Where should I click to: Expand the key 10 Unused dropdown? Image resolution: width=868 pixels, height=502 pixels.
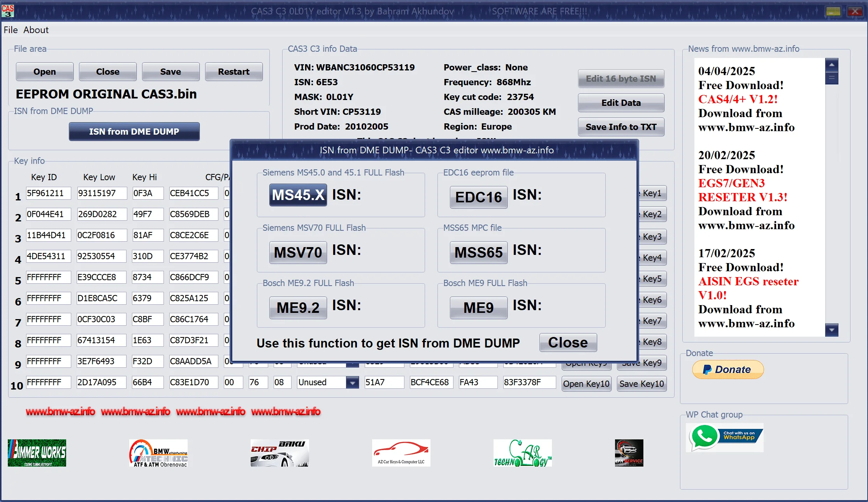pyautogui.click(x=352, y=383)
